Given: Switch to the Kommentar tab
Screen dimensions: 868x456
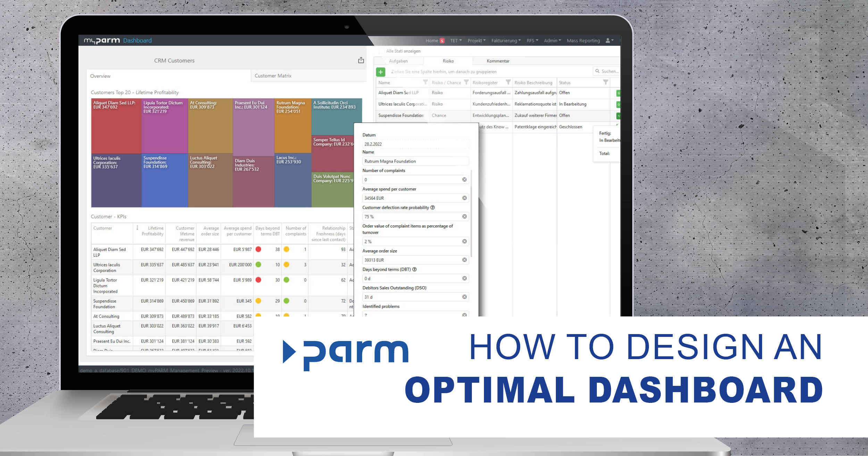Looking at the screenshot, I should coord(498,61).
